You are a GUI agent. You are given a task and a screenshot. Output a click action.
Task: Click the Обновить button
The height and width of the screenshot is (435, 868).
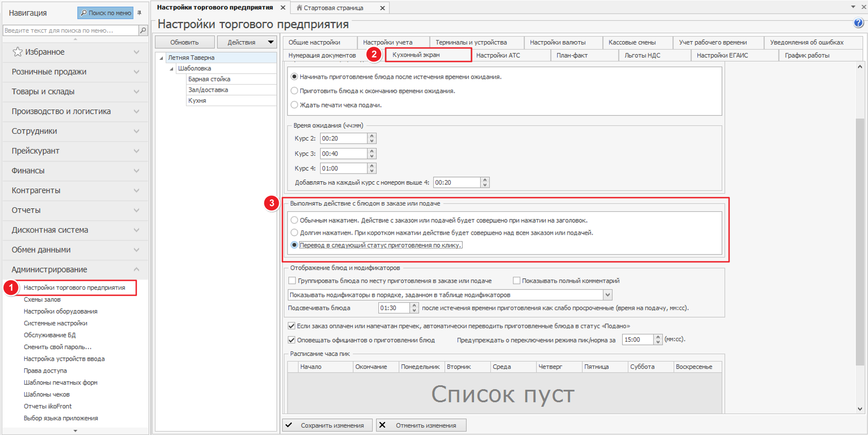[185, 42]
